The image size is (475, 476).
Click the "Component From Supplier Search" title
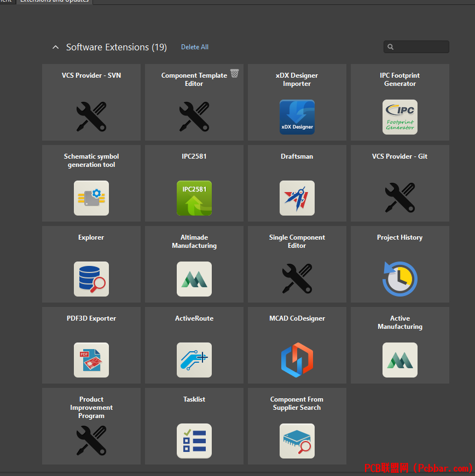click(x=297, y=404)
